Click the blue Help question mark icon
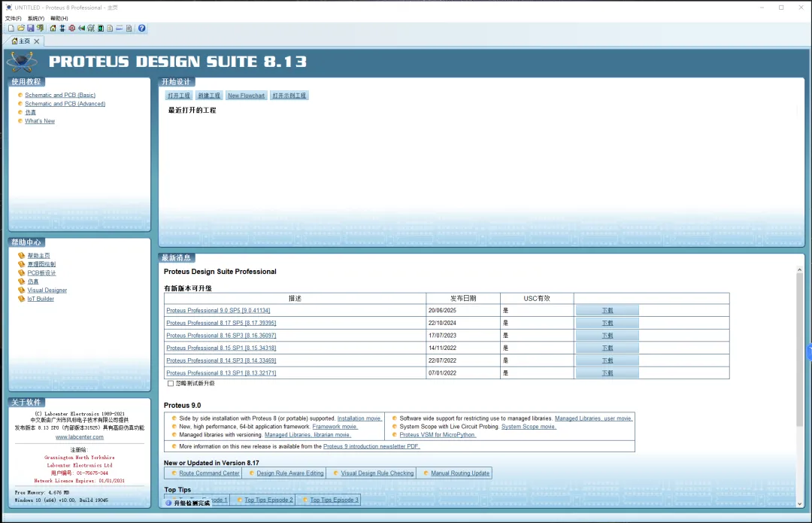Image resolution: width=812 pixels, height=523 pixels. tap(142, 28)
